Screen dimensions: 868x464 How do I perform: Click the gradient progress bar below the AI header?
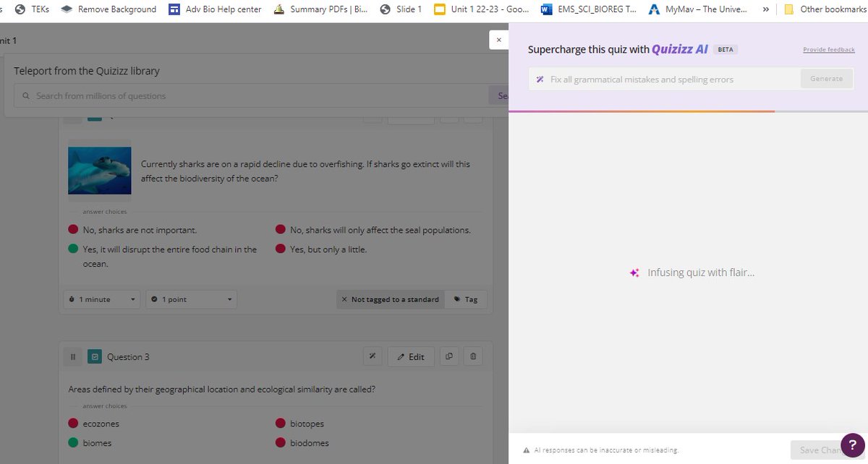tap(687, 111)
